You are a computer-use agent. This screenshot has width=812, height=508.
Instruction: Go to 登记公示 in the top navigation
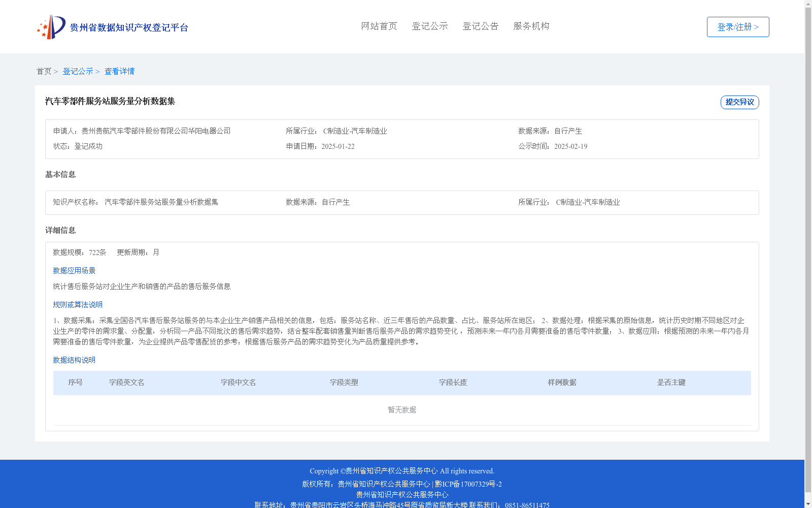[430, 26]
